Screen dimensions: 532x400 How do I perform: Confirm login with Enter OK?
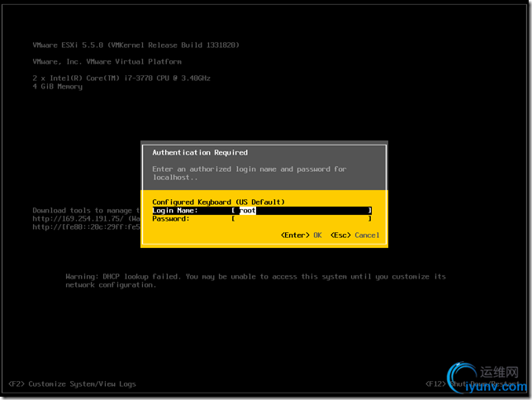[302, 235]
